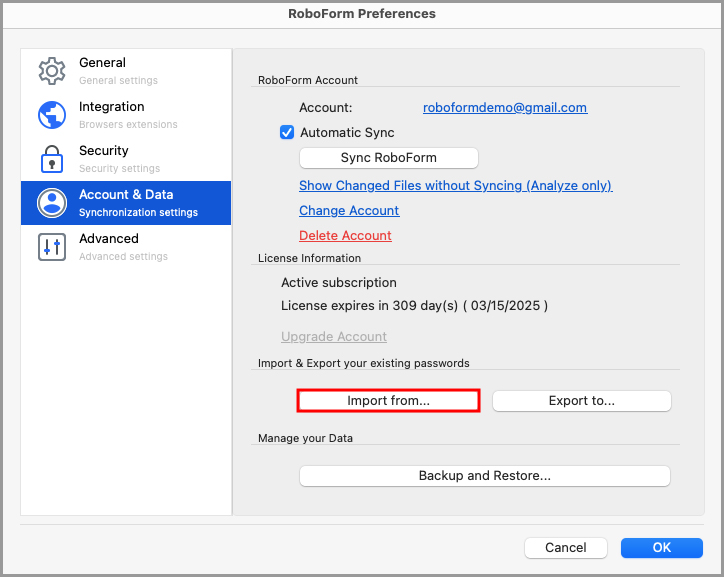Go to the Advanced settings tab

126,247
